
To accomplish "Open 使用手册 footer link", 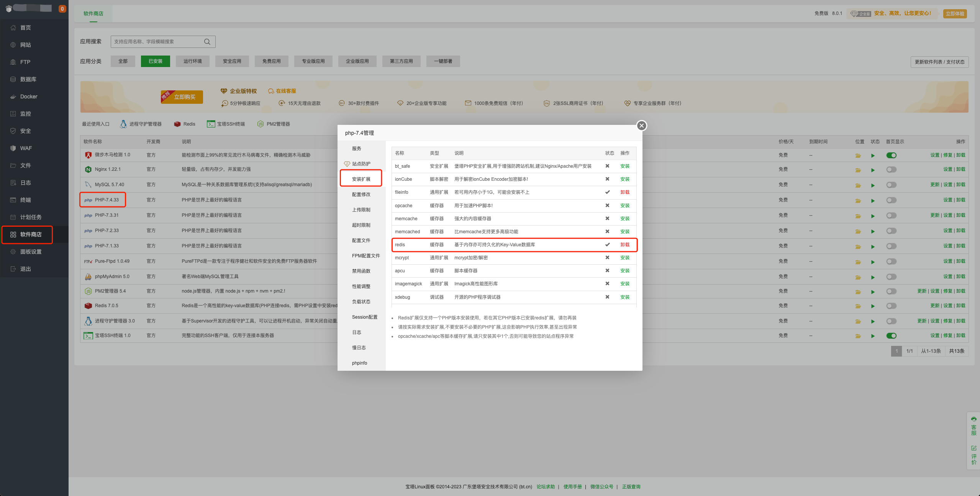I will pos(572,487).
